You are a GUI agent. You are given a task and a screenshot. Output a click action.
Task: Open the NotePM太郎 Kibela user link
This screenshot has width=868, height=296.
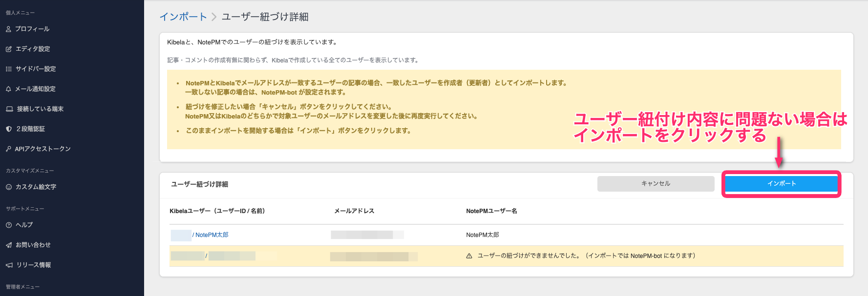click(x=212, y=235)
